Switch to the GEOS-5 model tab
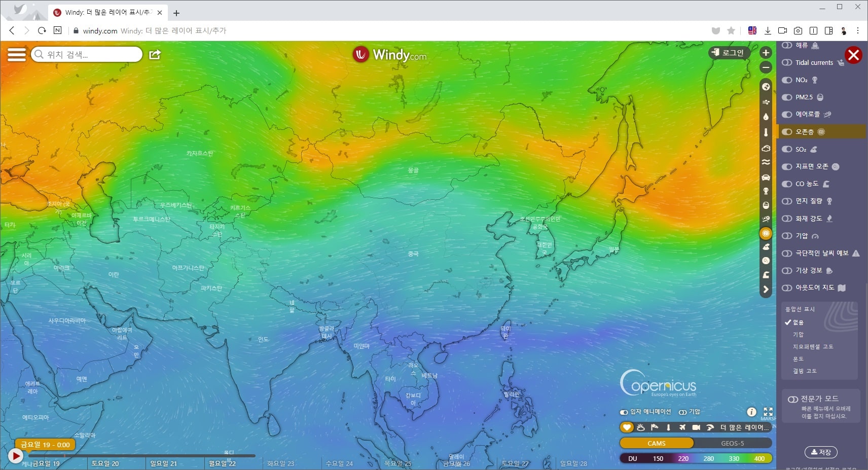 [x=733, y=443]
